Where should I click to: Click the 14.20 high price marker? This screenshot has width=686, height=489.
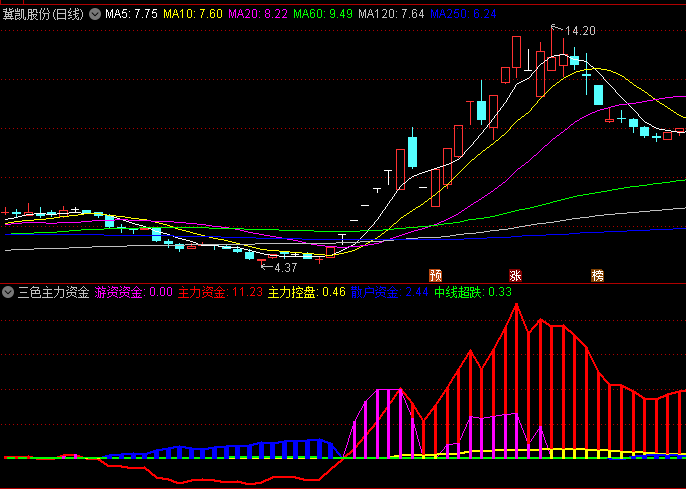(580, 31)
